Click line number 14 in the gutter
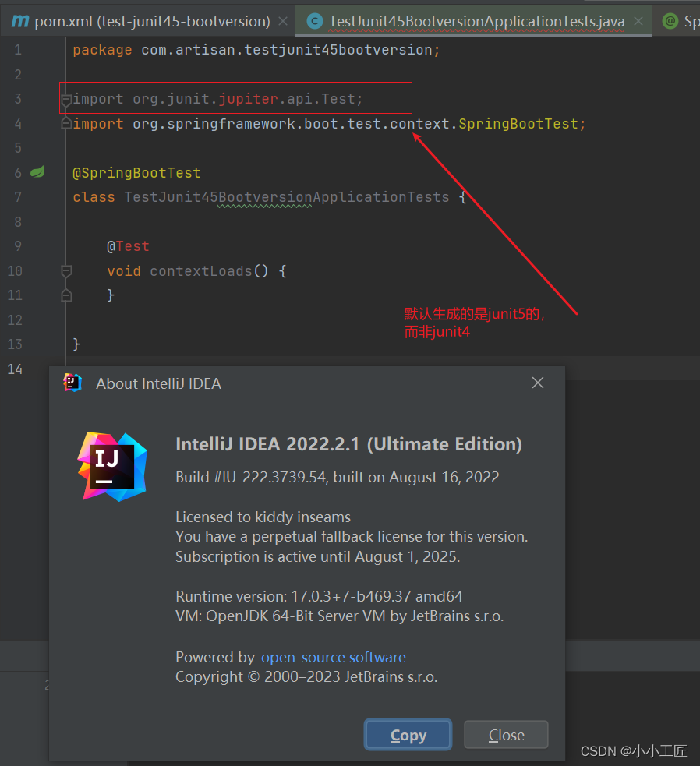This screenshot has width=700, height=766. pos(15,369)
